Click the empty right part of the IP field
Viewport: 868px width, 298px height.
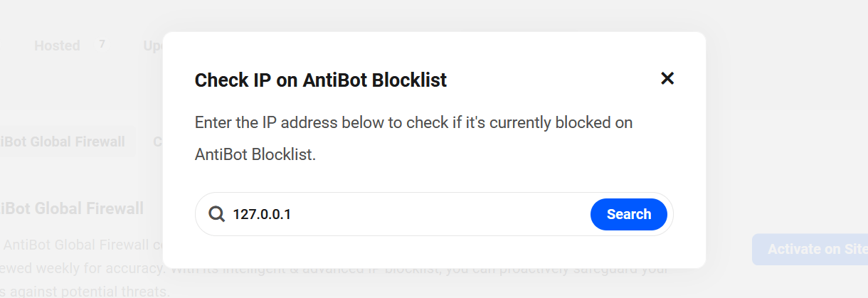pyautogui.click(x=498, y=214)
